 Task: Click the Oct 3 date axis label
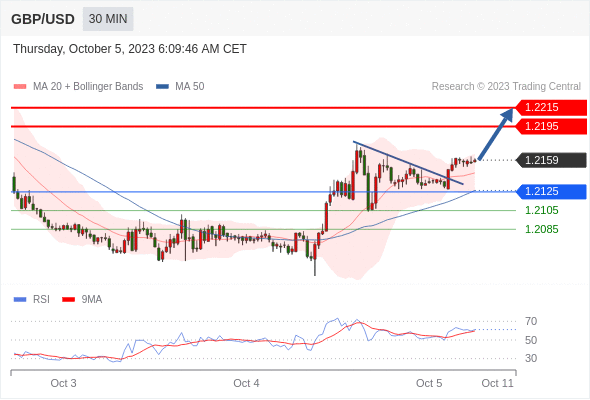click(64, 383)
